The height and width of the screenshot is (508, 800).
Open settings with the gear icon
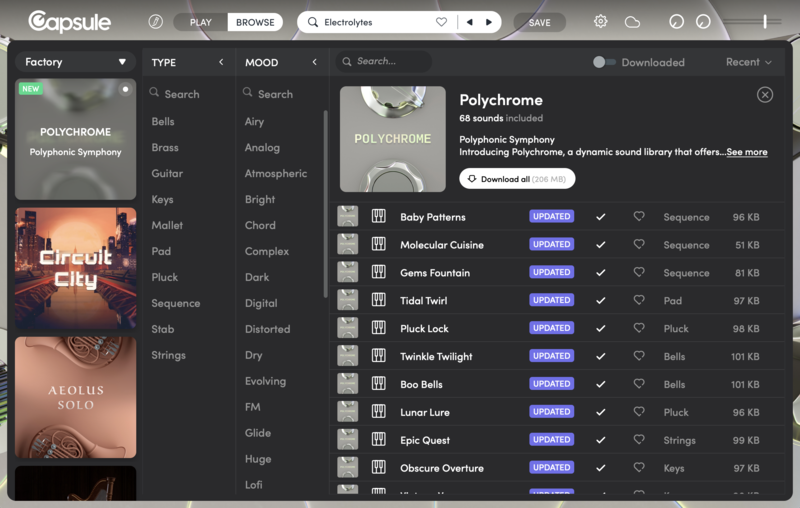(600, 21)
